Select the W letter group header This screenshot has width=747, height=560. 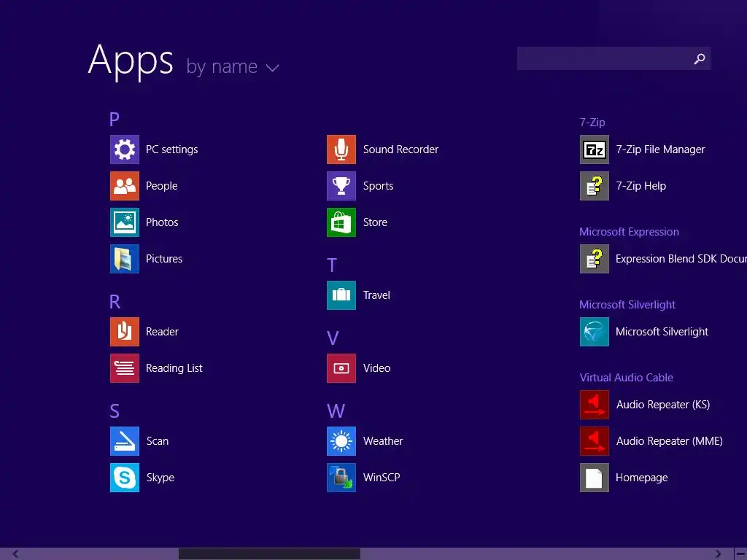click(x=336, y=411)
